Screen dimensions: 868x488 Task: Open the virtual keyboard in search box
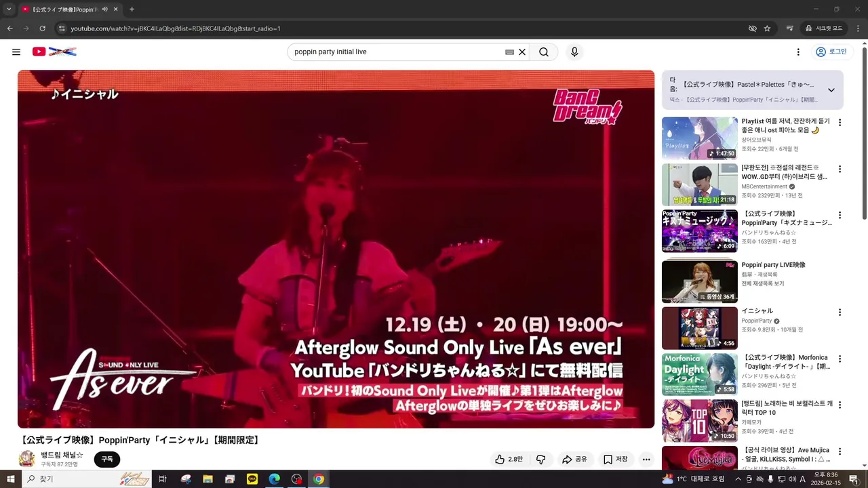point(509,52)
